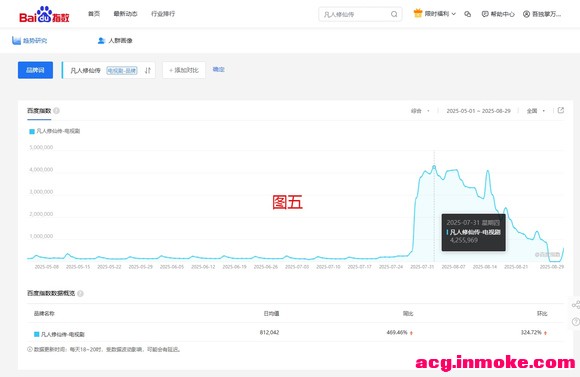Click the info icon beside 百度指数 title
The image size is (580, 377).
tap(56, 111)
